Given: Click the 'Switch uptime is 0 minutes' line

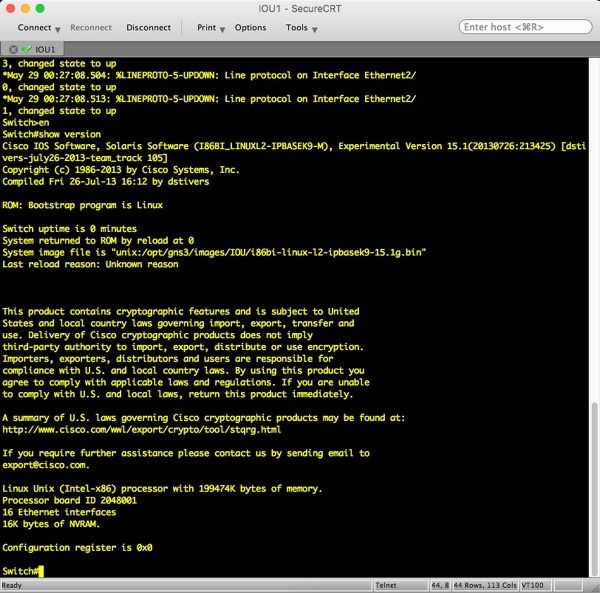Looking at the screenshot, I should point(69,229).
